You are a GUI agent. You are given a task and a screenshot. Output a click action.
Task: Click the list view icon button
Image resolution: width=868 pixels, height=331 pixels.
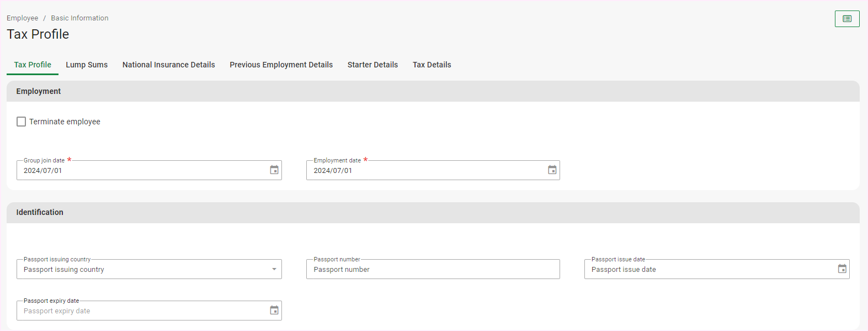click(x=846, y=19)
